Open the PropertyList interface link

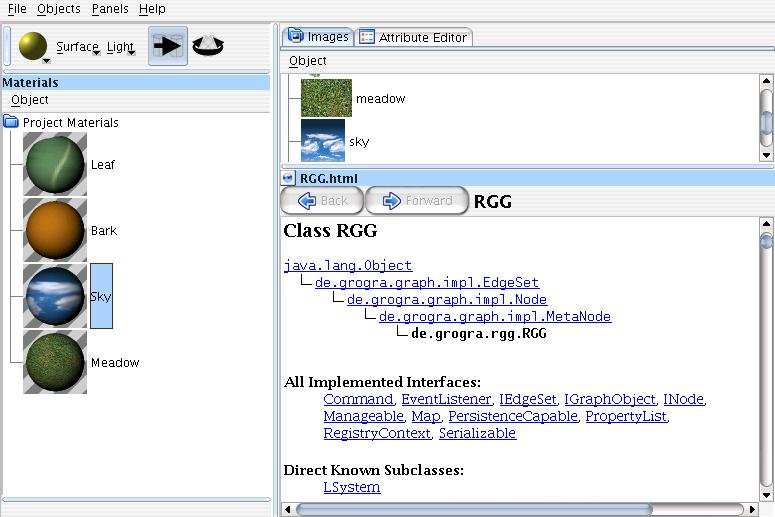coord(626,416)
